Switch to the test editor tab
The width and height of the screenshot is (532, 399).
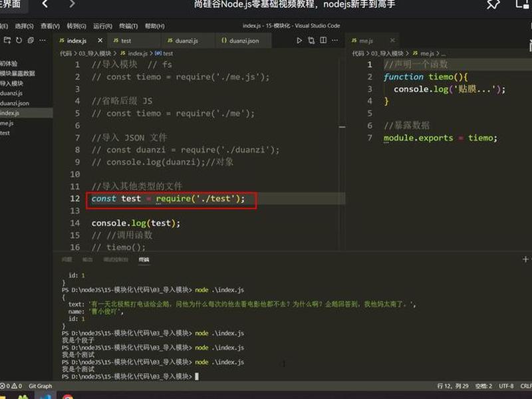point(135,41)
